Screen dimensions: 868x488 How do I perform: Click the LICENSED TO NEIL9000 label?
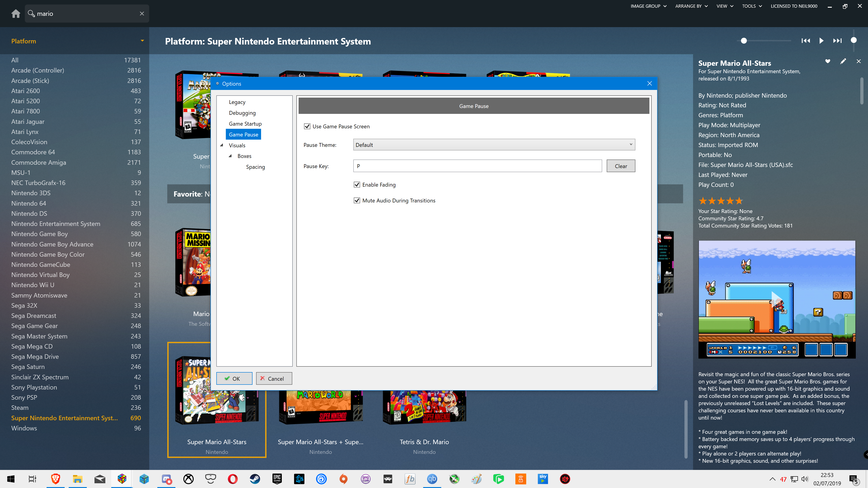(794, 6)
